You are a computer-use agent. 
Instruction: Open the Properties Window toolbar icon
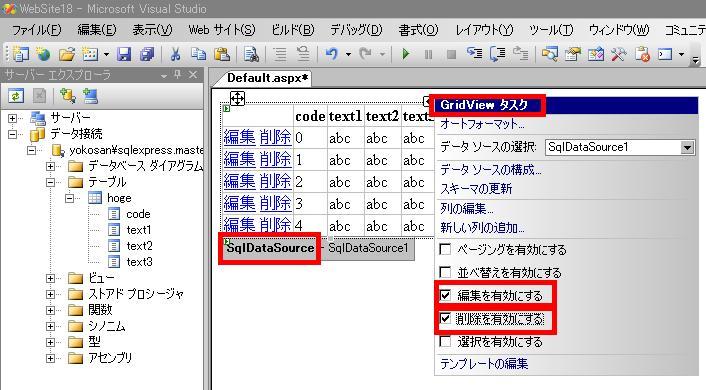click(573, 54)
